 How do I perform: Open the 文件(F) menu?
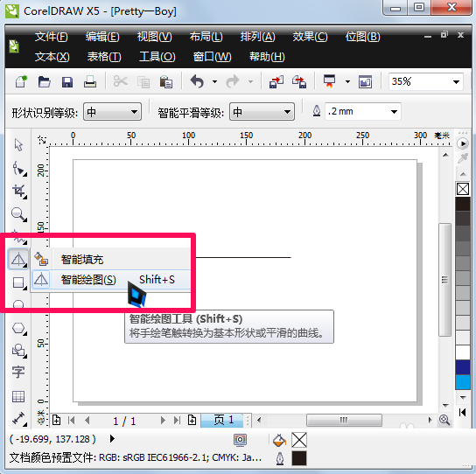pos(51,37)
